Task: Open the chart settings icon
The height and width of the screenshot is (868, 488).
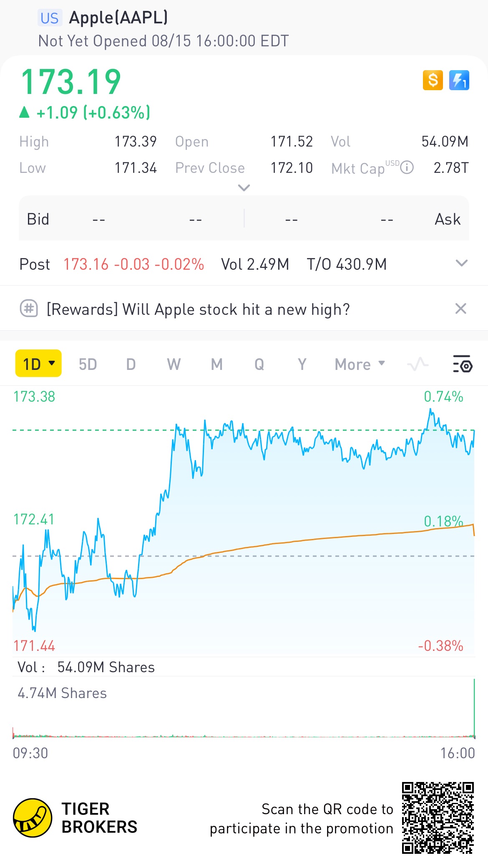Action: pyautogui.click(x=462, y=364)
